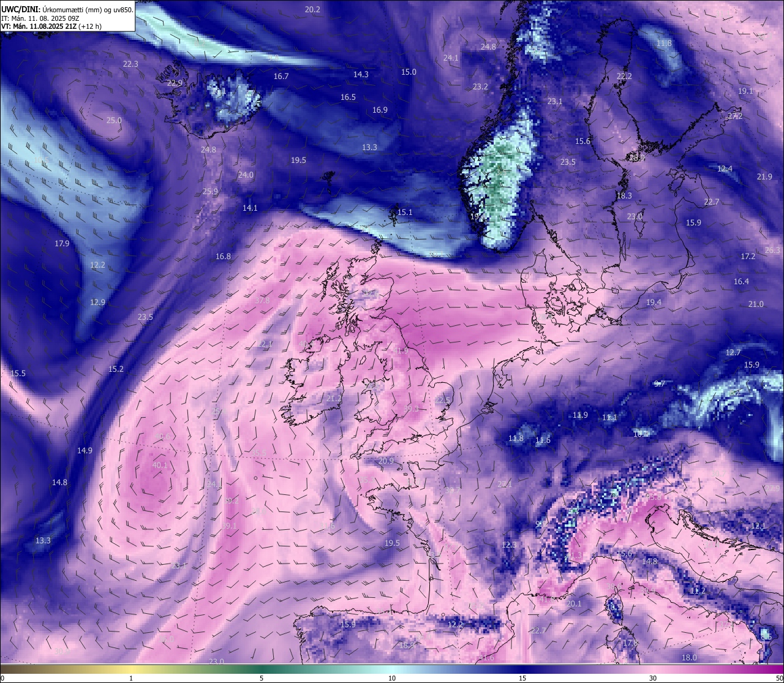Click the 11.9 value label
This screenshot has width=784, height=683.
580,415
